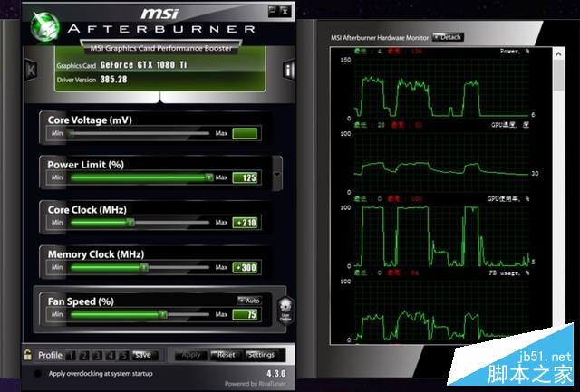Click the Core Clock slider handle
This screenshot has width=580, height=392.
[130, 222]
